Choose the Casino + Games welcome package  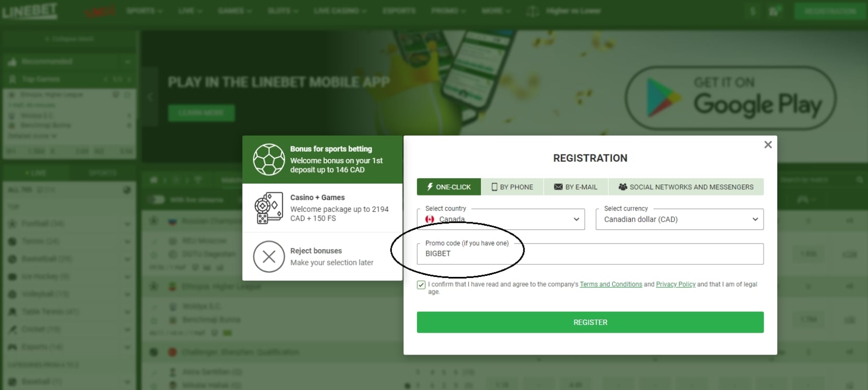[323, 208]
